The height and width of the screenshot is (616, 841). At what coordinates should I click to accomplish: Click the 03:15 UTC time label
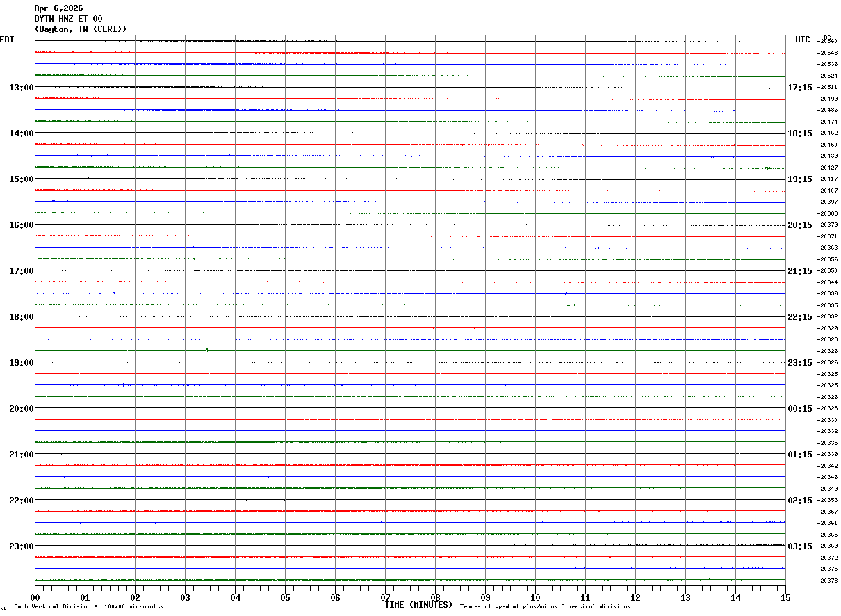(x=799, y=546)
